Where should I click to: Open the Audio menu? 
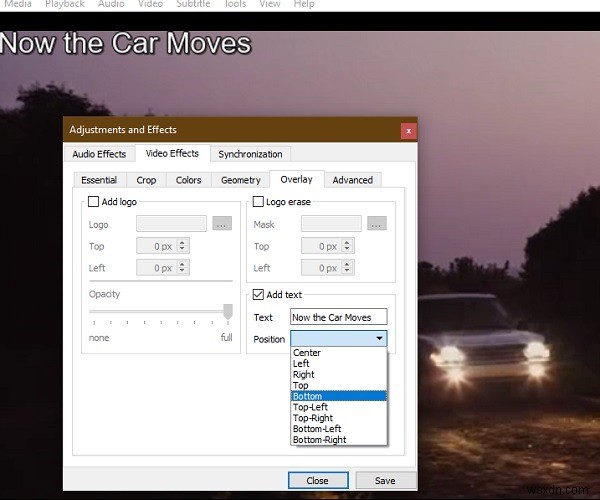pyautogui.click(x=111, y=4)
